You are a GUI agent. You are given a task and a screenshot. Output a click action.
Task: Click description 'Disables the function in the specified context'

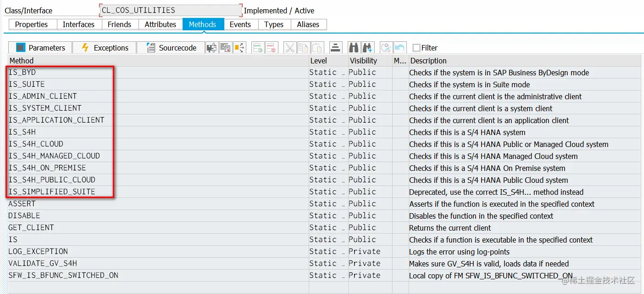[x=481, y=216]
